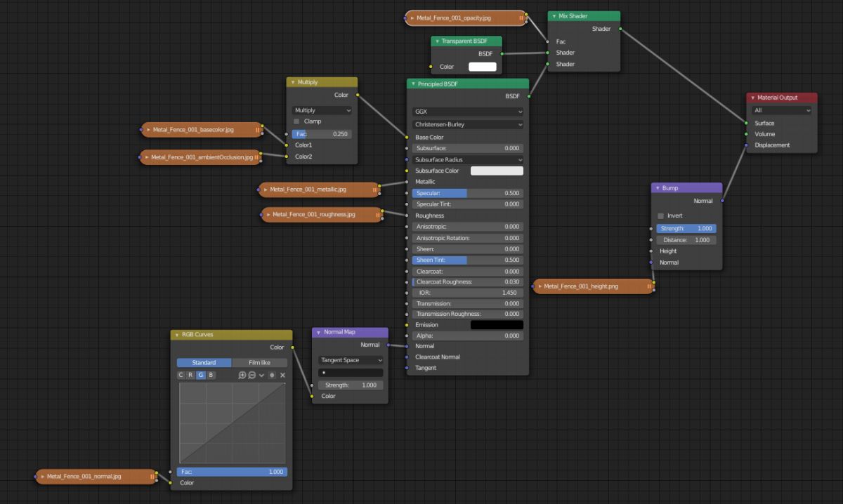This screenshot has width=843, height=504.
Task: Click the Material Output Surface socket
Action: pyautogui.click(x=746, y=123)
